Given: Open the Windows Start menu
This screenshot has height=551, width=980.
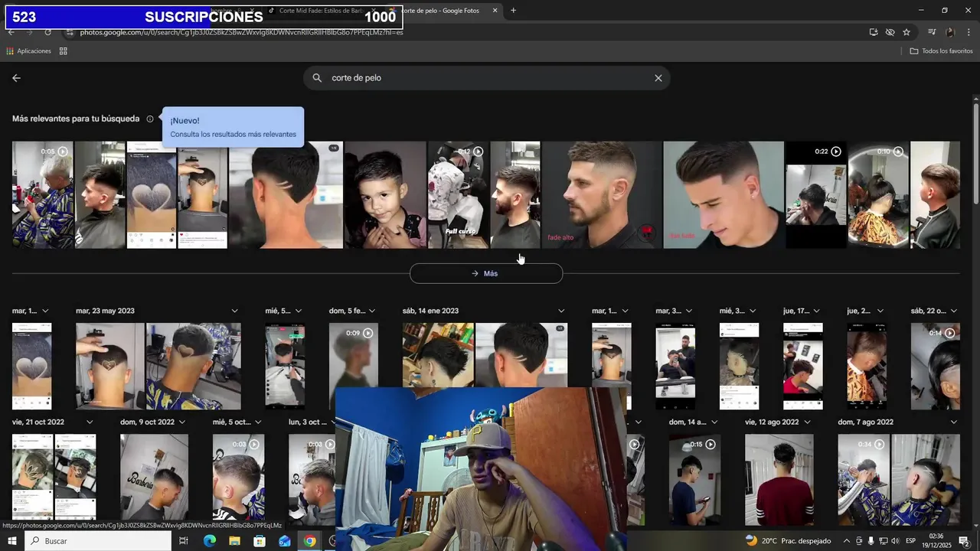Looking at the screenshot, I should 11,541.
